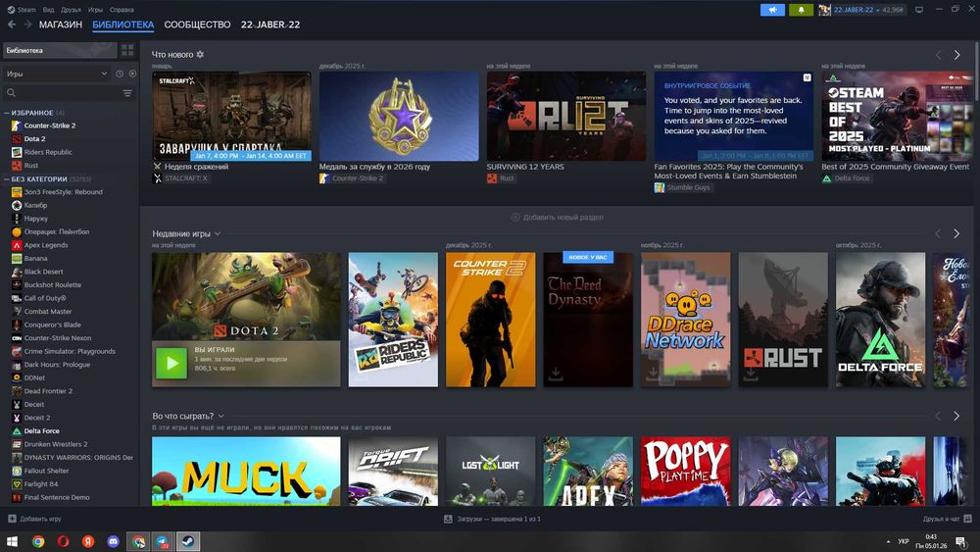
Task: Click Counter-Strike 2 icon in favorites list
Action: pos(17,125)
